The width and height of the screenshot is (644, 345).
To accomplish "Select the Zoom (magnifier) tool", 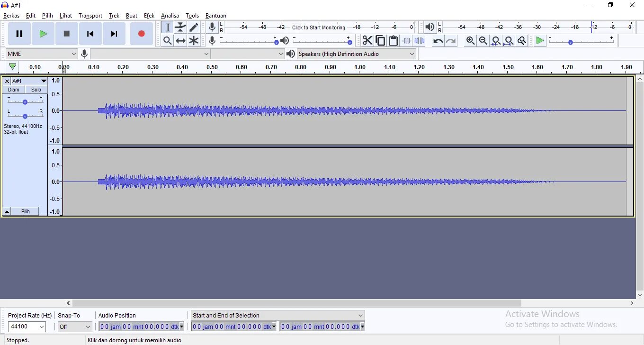I will tap(168, 41).
